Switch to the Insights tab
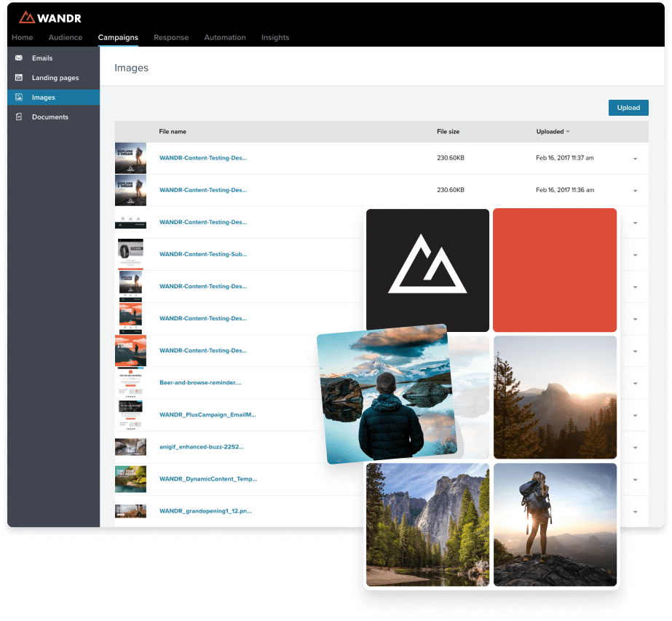The width and height of the screenshot is (672, 621). [x=275, y=37]
